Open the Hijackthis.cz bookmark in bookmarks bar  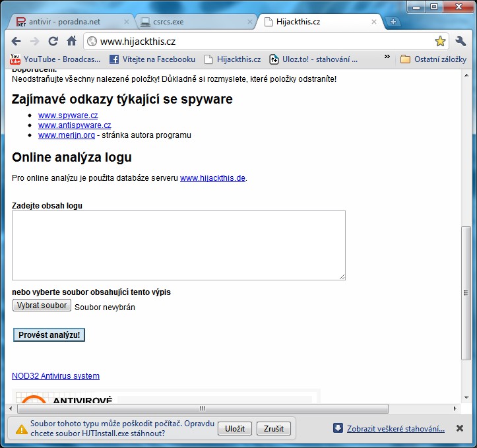(233, 59)
